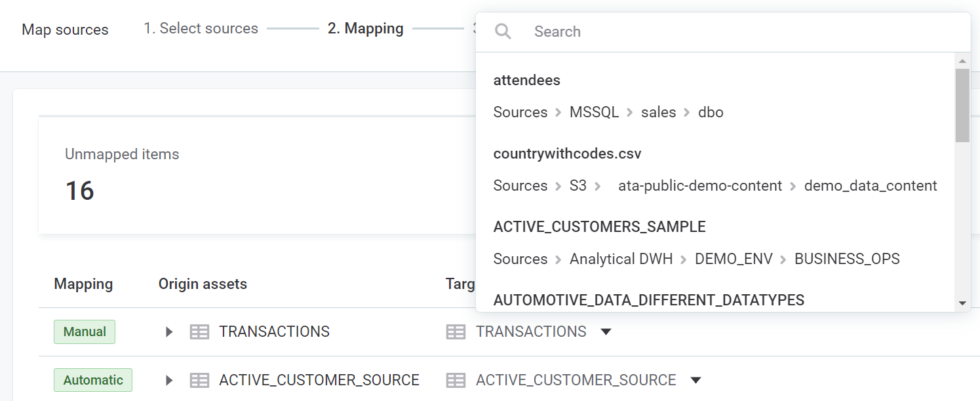Expand the TRANSACTIONS origin asset row
The height and width of the screenshot is (401, 980).
169,332
